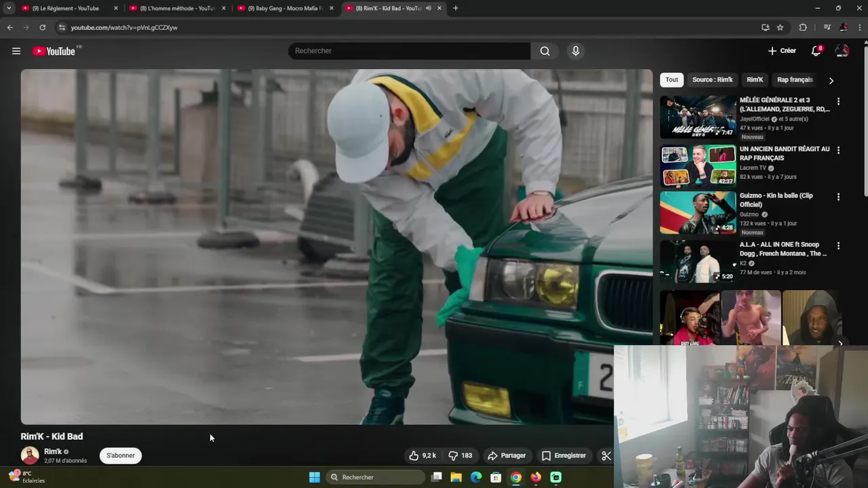The height and width of the screenshot is (488, 868).
Task: Open more options for UN ANCIEN BANDIT video
Action: 838,150
